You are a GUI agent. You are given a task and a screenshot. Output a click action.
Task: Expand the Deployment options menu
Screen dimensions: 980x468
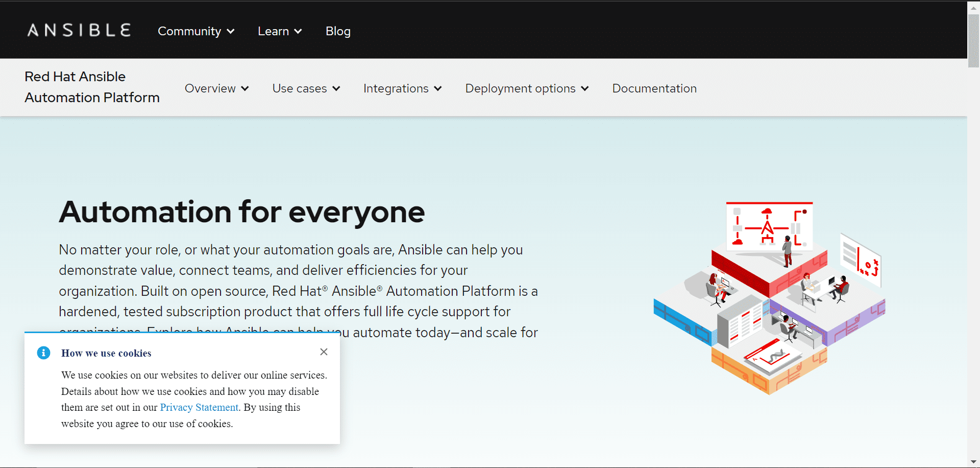(x=520, y=88)
